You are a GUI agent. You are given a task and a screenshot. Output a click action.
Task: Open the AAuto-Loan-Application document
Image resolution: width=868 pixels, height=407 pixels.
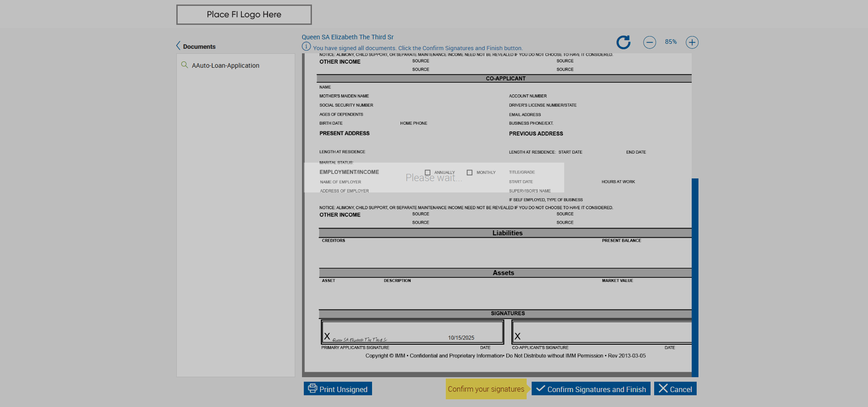[226, 65]
